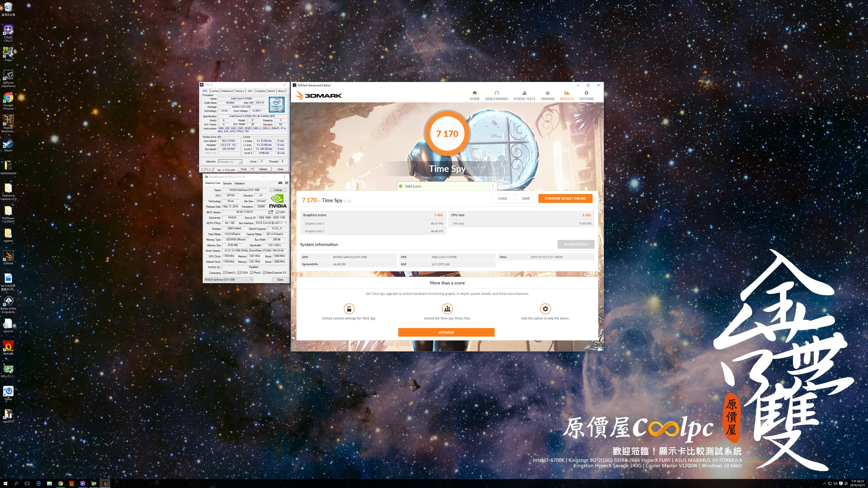
Task: Click the Windows Start button
Action: [5, 483]
